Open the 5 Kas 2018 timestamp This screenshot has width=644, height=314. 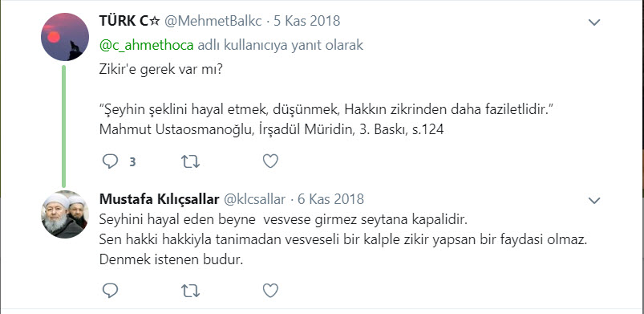click(307, 21)
